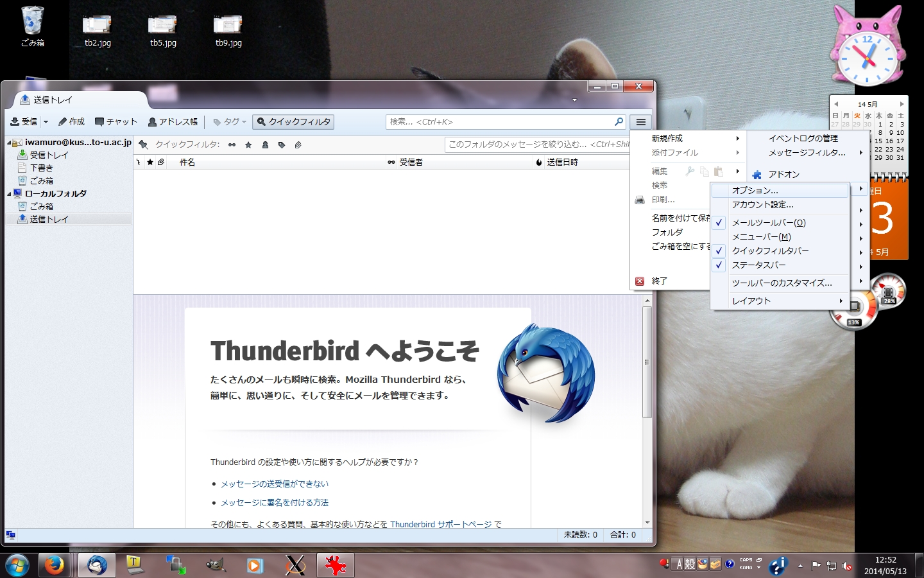Select イベントログの管理 menu entry

(803, 138)
